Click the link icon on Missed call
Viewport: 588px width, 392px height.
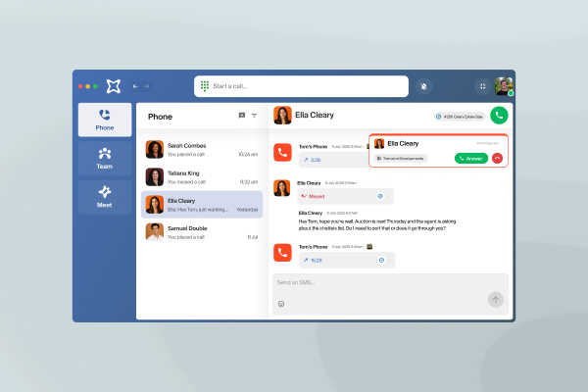380,196
